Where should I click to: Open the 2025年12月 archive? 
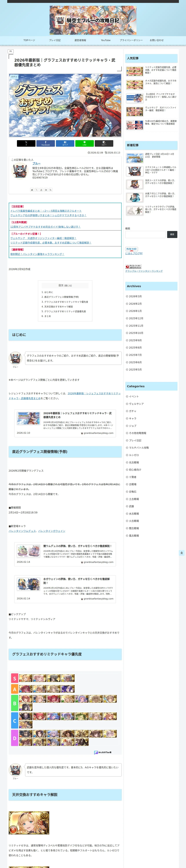[136, 318]
